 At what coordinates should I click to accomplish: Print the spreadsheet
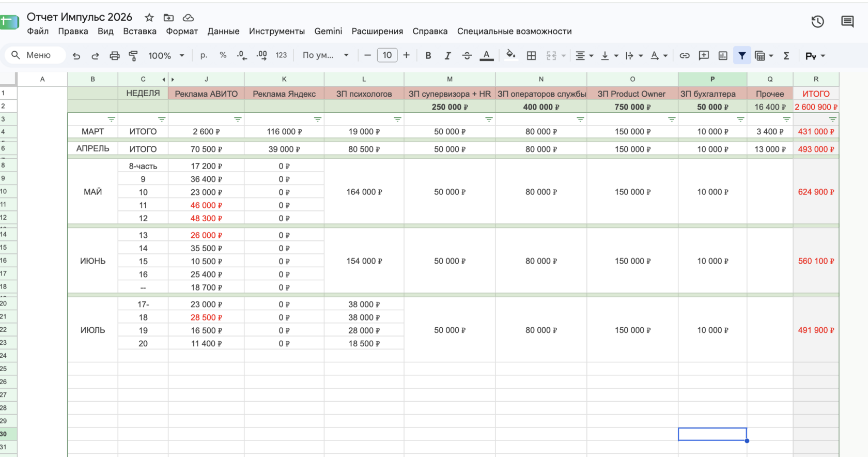click(x=114, y=56)
